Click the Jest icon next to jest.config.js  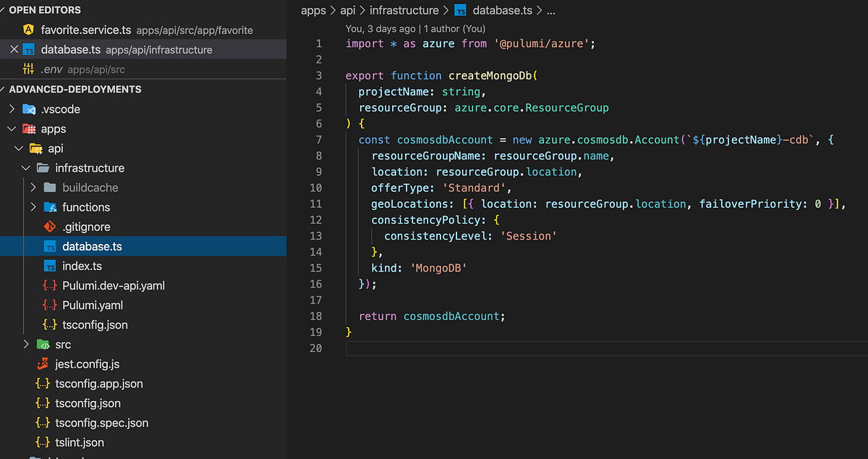pyautogui.click(x=43, y=364)
